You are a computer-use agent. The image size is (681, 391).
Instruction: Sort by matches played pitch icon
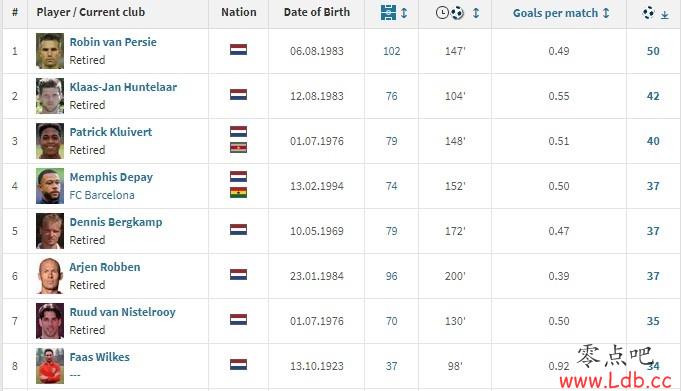[x=388, y=13]
